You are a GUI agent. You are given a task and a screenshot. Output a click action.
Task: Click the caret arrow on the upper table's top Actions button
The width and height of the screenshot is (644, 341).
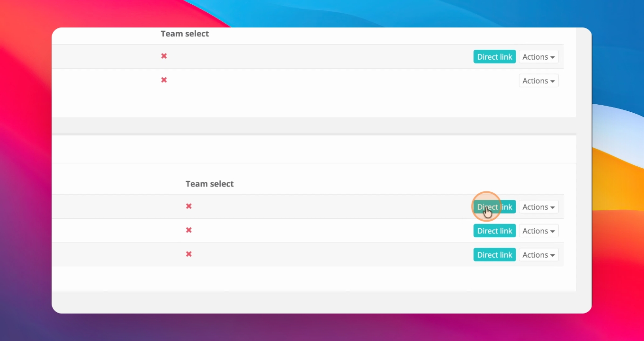click(x=553, y=57)
